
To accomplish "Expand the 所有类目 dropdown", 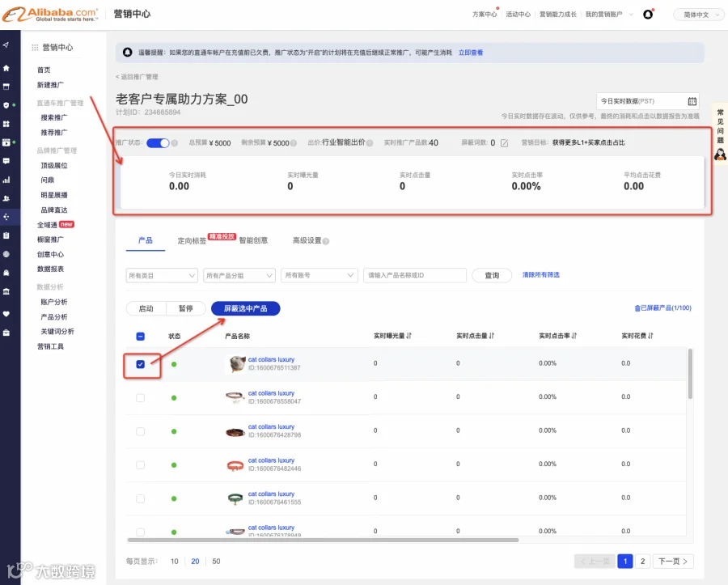I will pyautogui.click(x=162, y=275).
